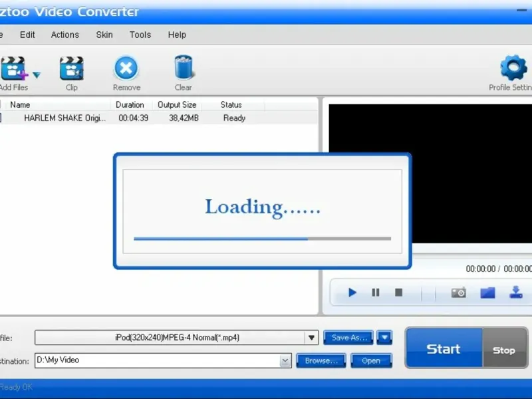Minimize the Video Converter window
The width and height of the screenshot is (532, 399).
[x=521, y=10]
